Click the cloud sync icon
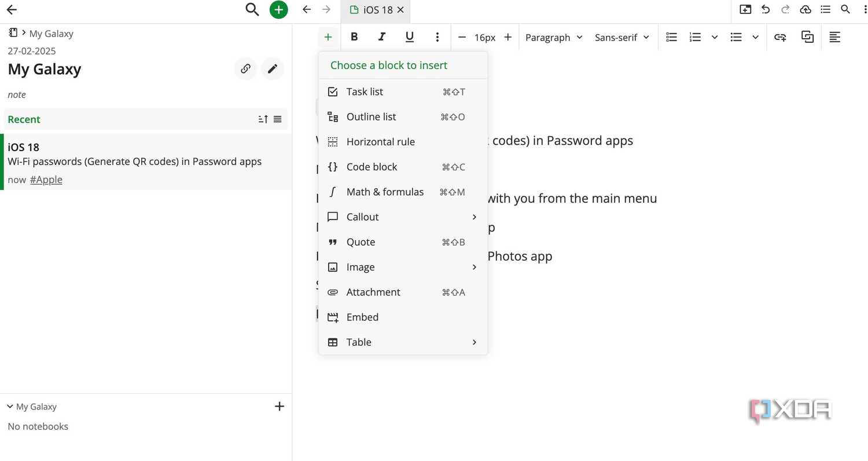Screen dimensions: 868x461 click(x=806, y=9)
